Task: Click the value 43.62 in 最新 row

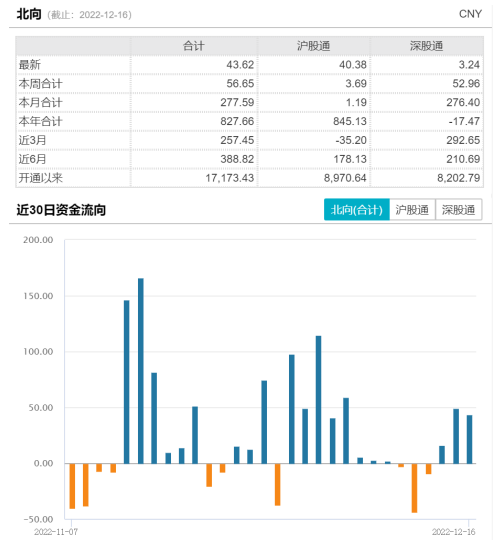Action: (x=240, y=65)
